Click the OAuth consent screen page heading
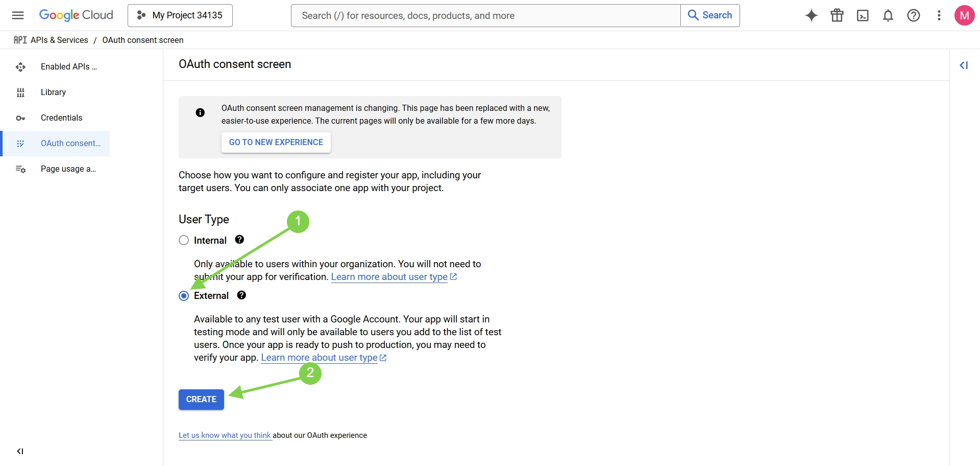Image resolution: width=980 pixels, height=466 pixels. point(235,64)
